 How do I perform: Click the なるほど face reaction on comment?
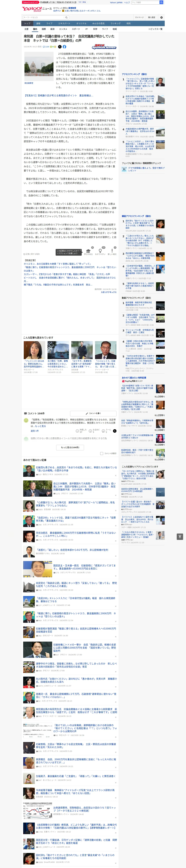click(91, 431)
